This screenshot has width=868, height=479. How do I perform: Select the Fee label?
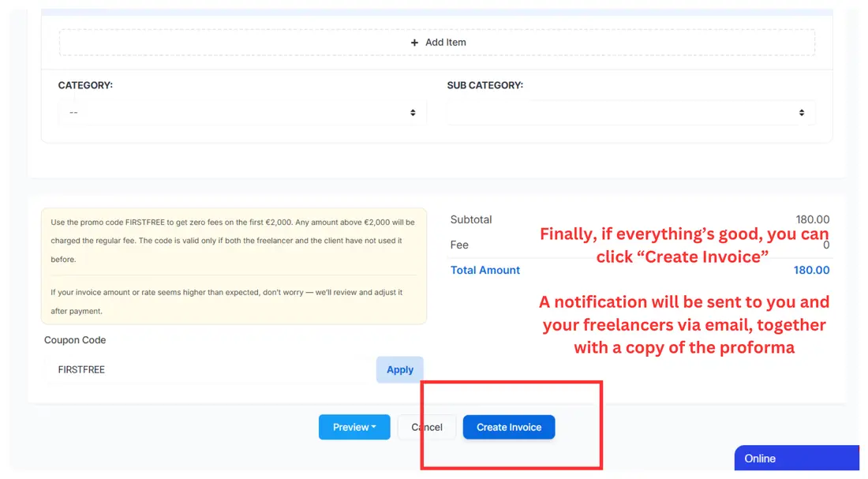(x=459, y=245)
